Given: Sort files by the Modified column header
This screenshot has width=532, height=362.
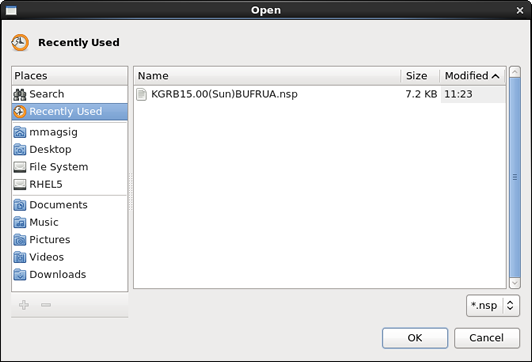Looking at the screenshot, I should [x=473, y=76].
